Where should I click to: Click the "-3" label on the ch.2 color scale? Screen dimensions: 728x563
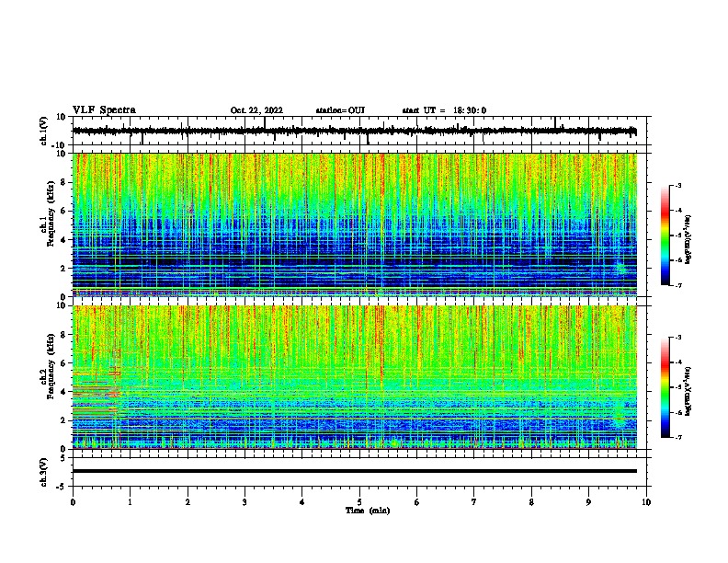[x=678, y=338]
